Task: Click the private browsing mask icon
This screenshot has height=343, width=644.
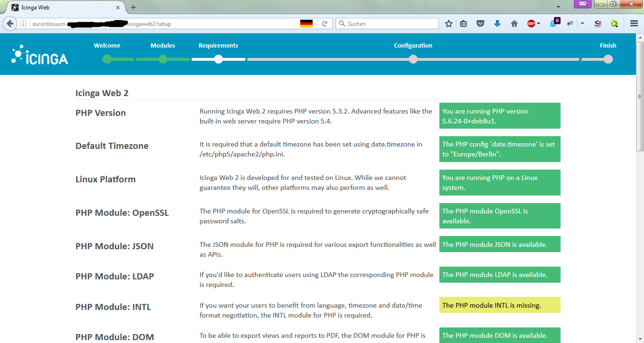Action: (583, 4)
